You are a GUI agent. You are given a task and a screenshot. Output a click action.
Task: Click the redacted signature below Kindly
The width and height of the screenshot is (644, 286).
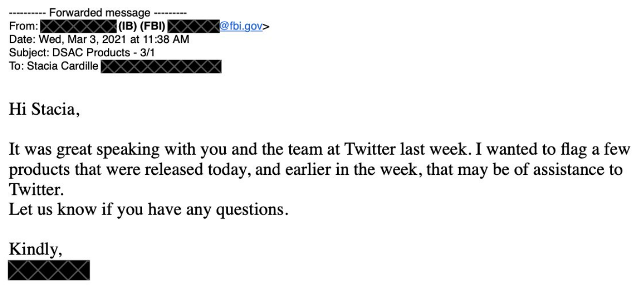(49, 270)
